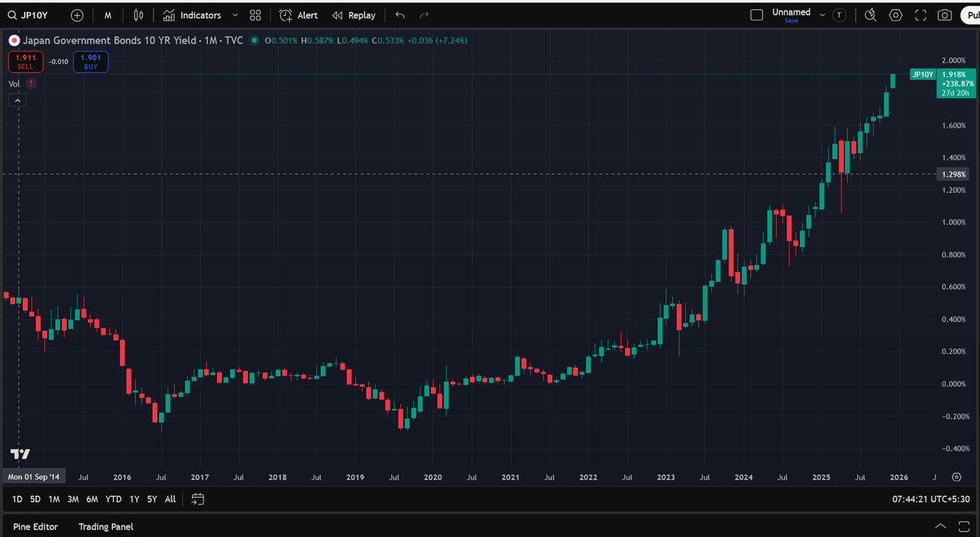The height and width of the screenshot is (537, 980).
Task: Click the TradingView logo on chart
Action: (x=20, y=454)
